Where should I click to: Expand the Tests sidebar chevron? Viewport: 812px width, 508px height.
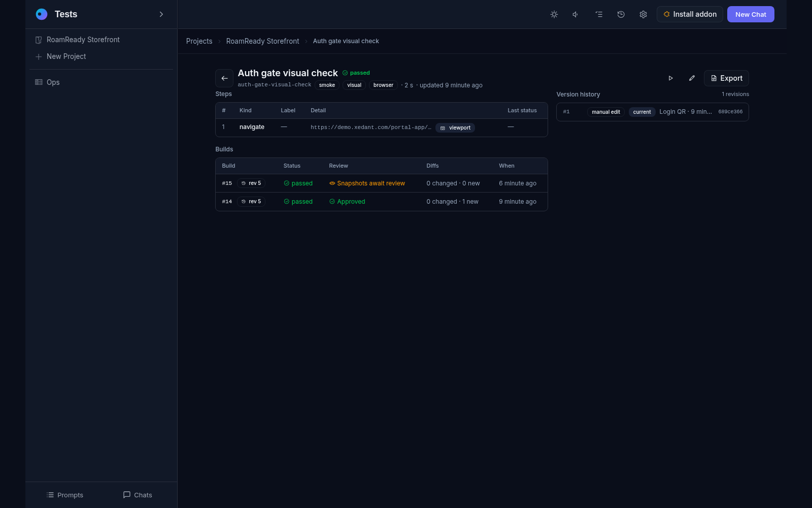161,14
